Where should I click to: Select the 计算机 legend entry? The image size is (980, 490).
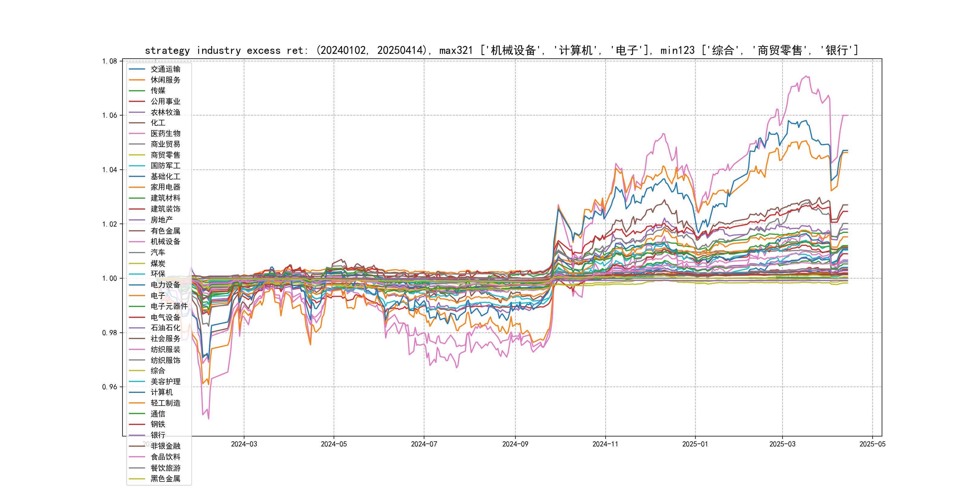click(x=161, y=392)
